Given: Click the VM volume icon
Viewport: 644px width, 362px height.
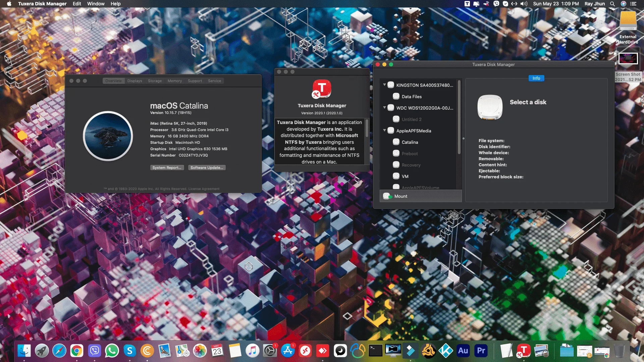Looking at the screenshot, I should coord(396,176).
